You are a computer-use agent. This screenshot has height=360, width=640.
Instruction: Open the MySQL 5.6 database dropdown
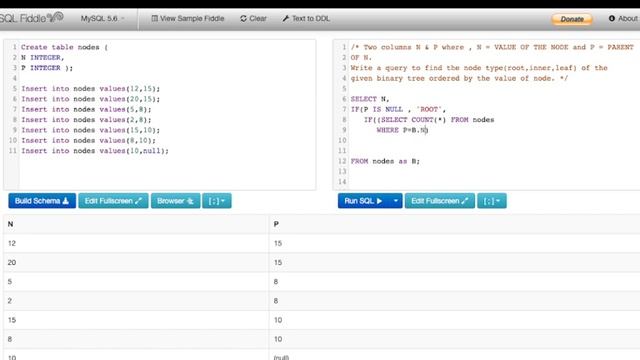coord(102,19)
